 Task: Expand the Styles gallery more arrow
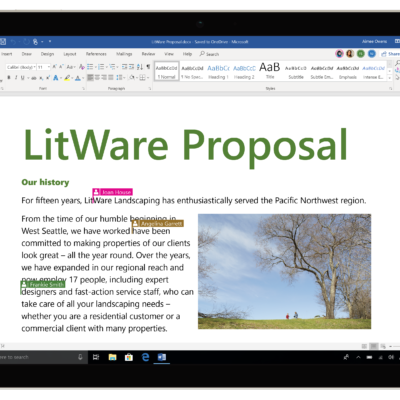389,78
